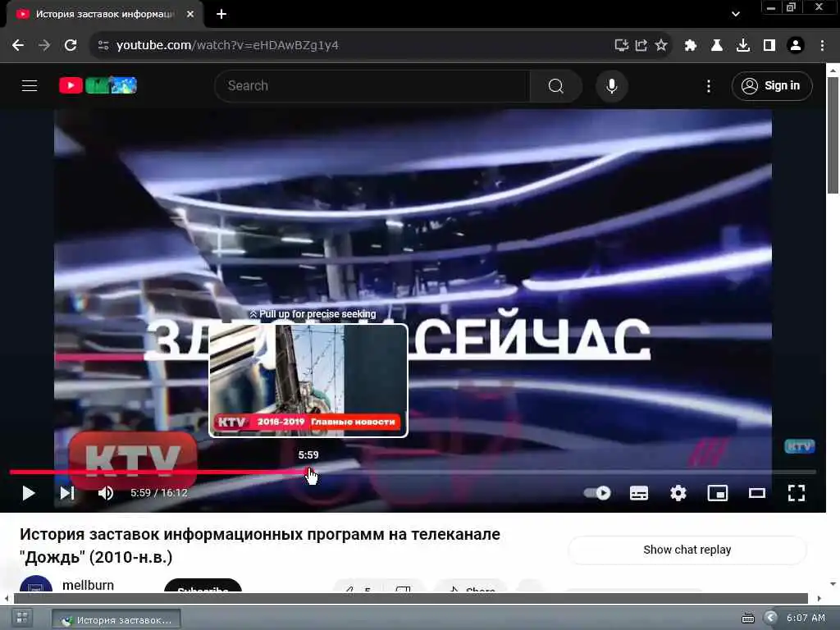The image size is (840, 630).
Task: Toggle the autoplay switch
Action: click(597, 493)
